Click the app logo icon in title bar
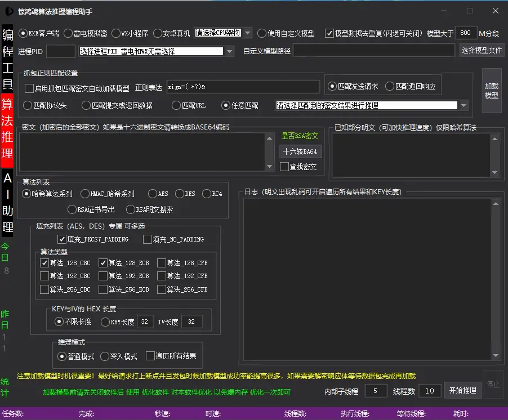The image size is (508, 420). tap(9, 11)
